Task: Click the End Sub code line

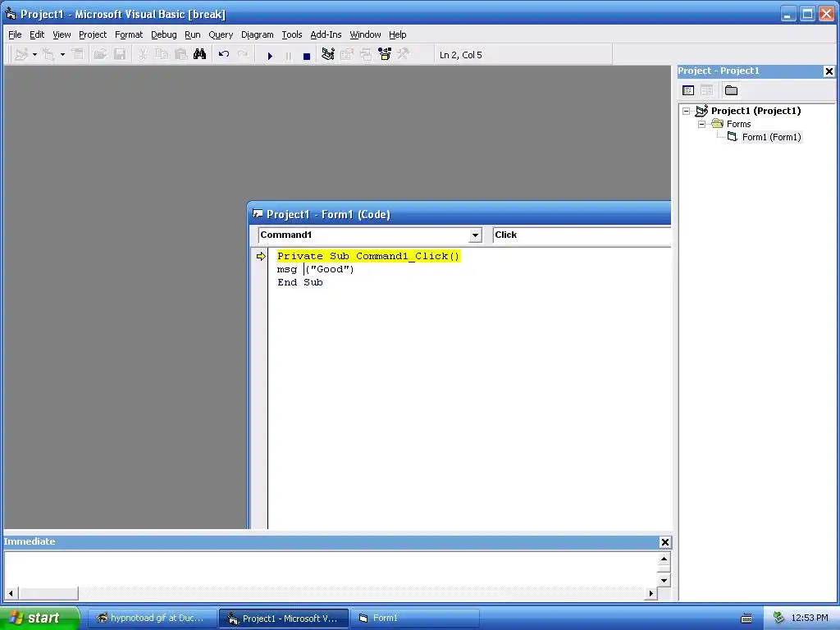Action: click(x=300, y=282)
